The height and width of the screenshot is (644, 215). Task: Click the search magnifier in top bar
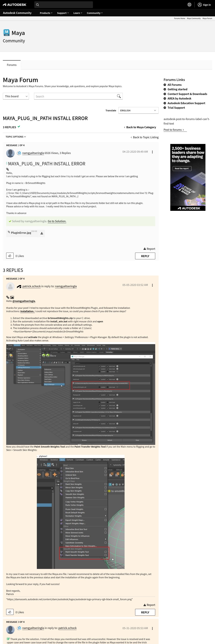[38, 5]
